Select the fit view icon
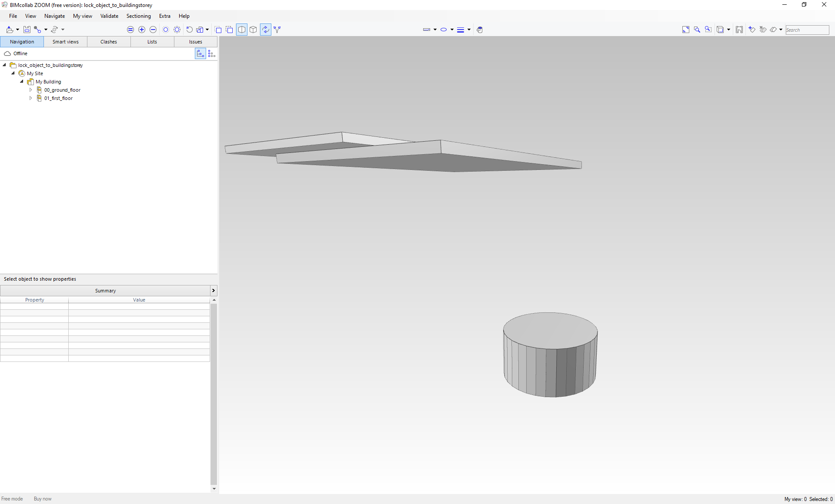This screenshot has height=504, width=835. [x=686, y=29]
